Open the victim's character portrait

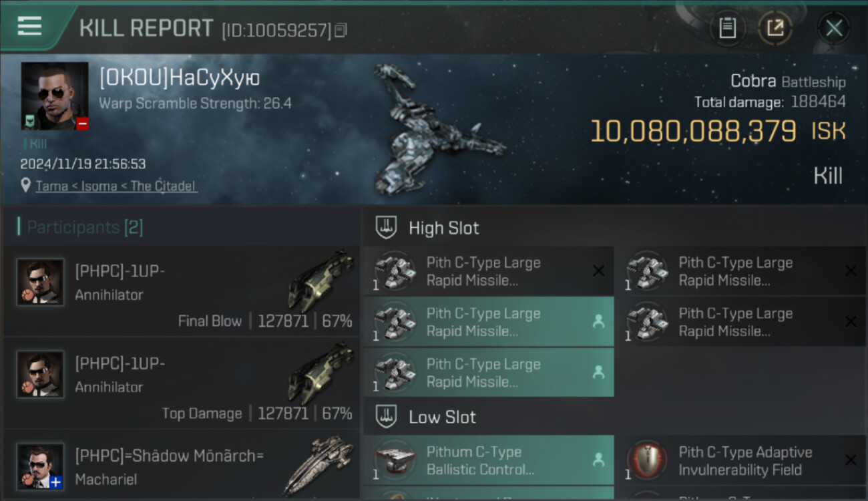coord(55,96)
